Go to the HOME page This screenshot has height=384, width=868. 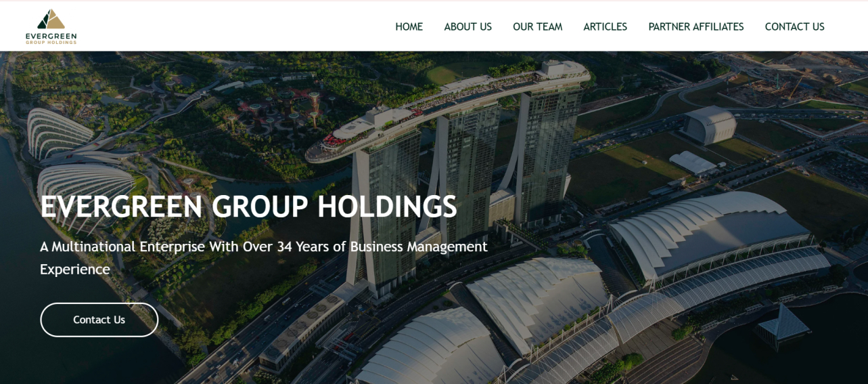(409, 27)
